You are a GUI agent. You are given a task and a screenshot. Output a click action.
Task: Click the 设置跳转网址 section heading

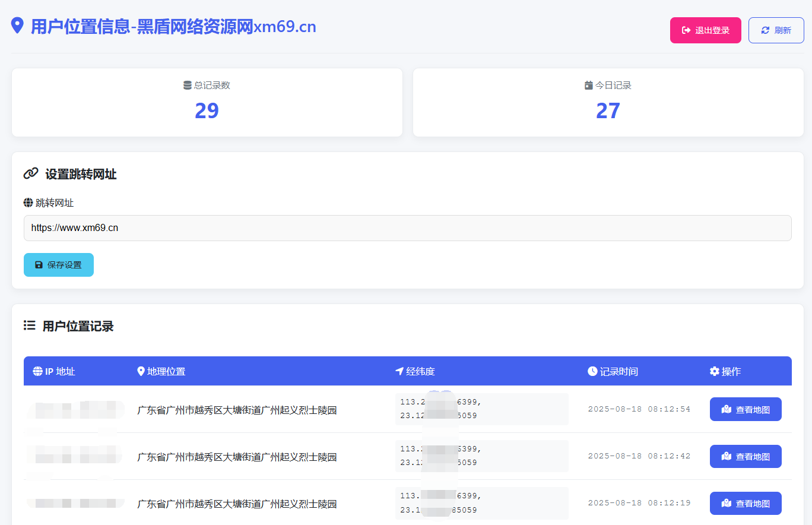tap(81, 174)
